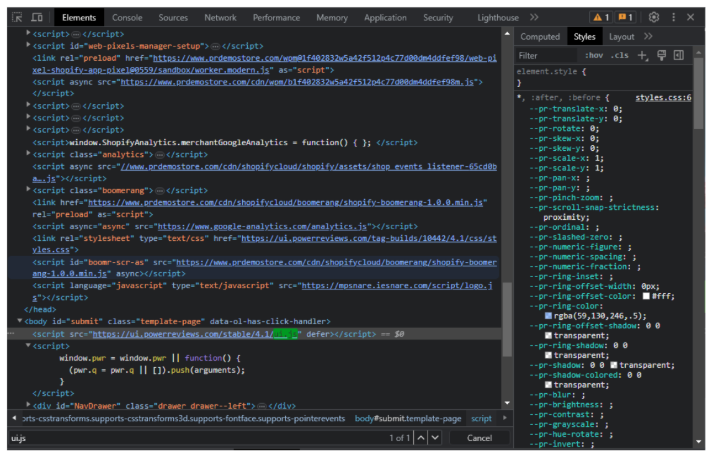Image resolution: width=713 pixels, height=457 pixels.
Task: Close DevTools with the X icon
Action: 690,17
